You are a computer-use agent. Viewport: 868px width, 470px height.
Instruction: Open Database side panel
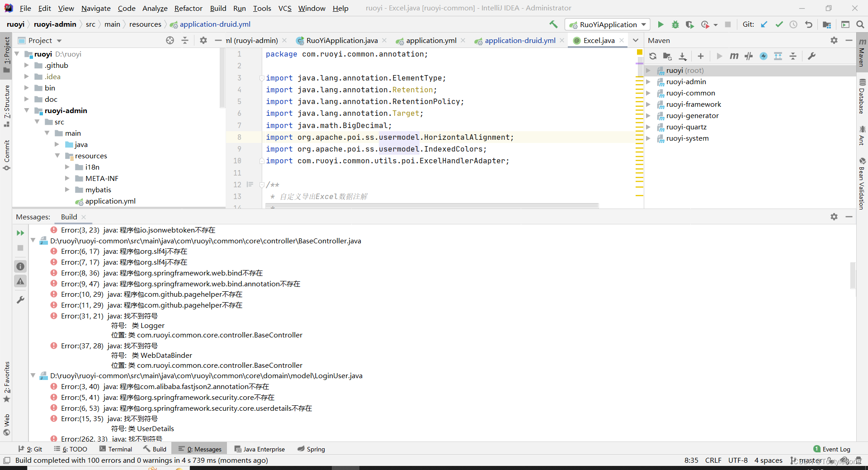(862, 96)
